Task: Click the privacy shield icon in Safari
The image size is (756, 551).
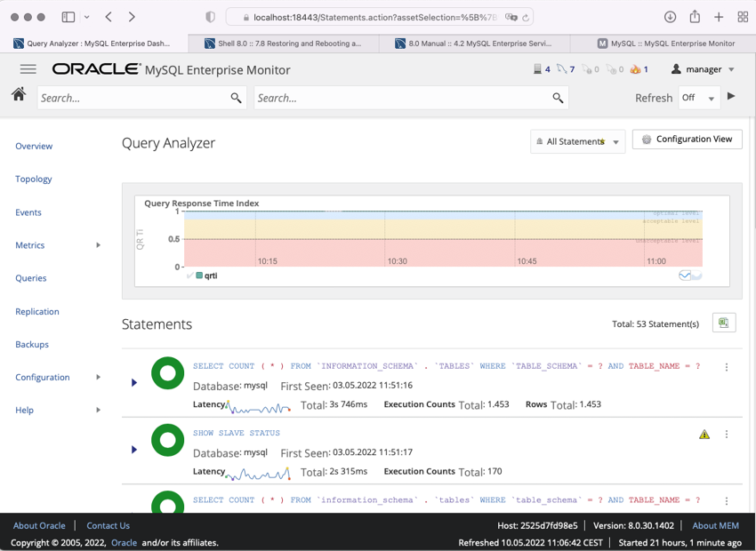Action: pos(210,17)
